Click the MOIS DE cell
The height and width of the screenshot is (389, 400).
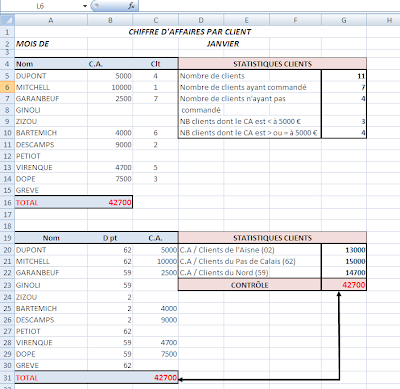[x=33, y=44]
